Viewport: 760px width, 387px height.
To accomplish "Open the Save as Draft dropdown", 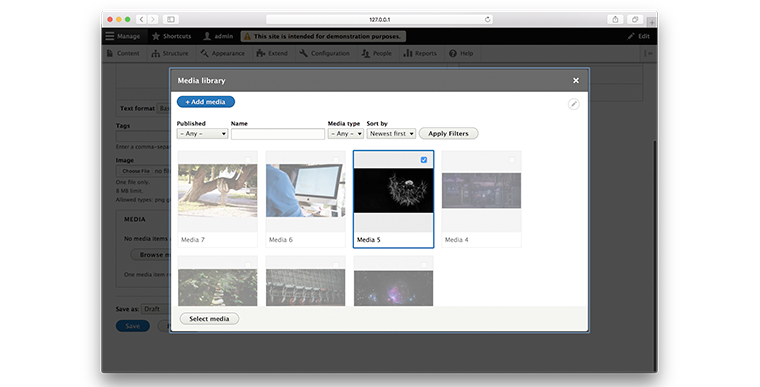I will coord(156,309).
